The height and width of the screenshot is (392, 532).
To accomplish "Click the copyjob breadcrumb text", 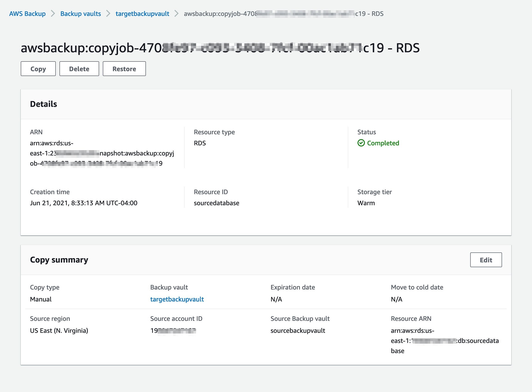I will (x=284, y=14).
